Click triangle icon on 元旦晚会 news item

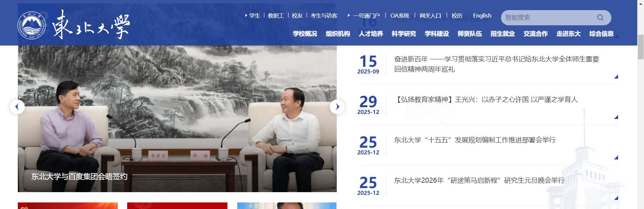coord(616,198)
